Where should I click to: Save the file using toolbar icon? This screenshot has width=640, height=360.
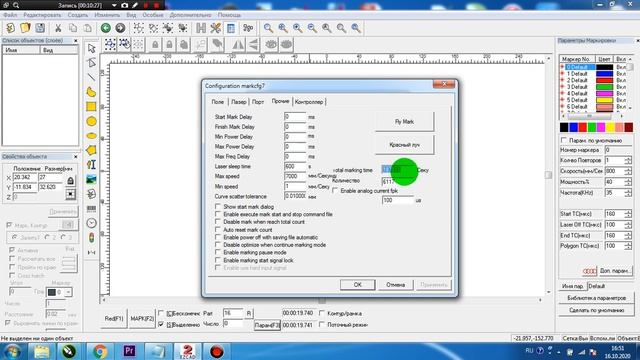click(40, 28)
